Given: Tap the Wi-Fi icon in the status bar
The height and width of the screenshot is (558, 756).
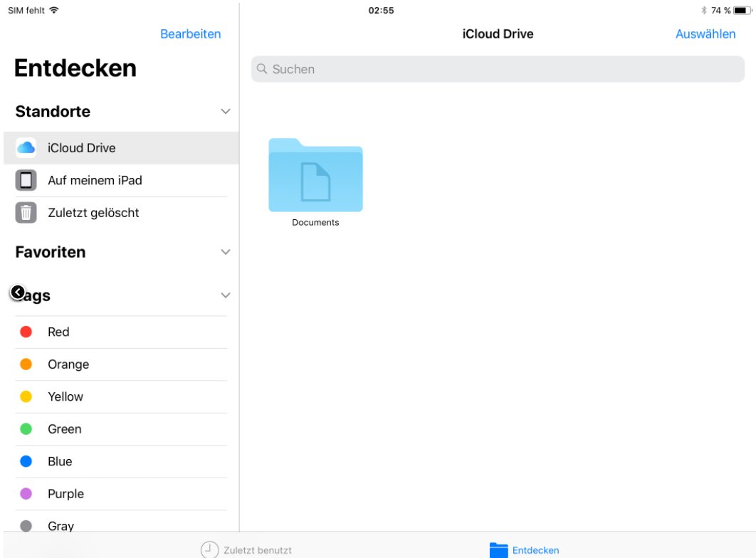Looking at the screenshot, I should (54, 10).
